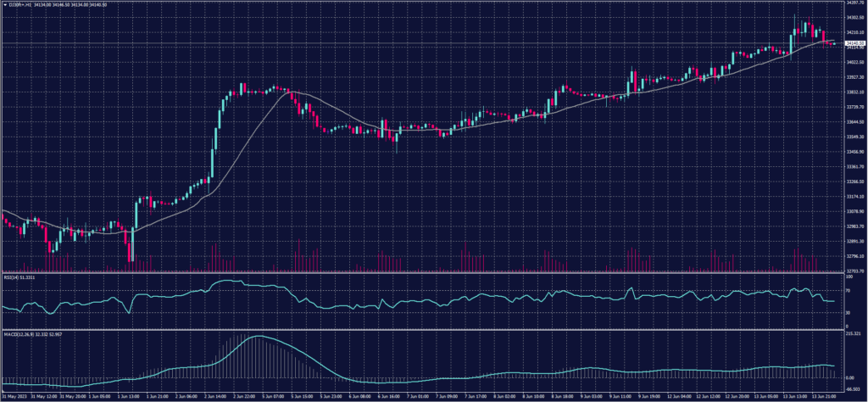868x402 pixels.
Task: Click the 34397.70 top price scale label
Action: (x=852, y=3)
